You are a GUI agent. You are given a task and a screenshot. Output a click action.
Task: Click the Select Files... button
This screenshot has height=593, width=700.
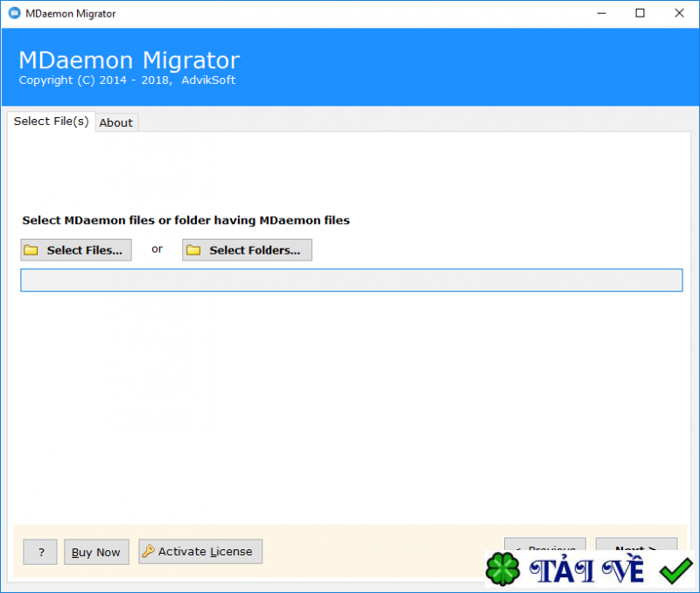[76, 250]
